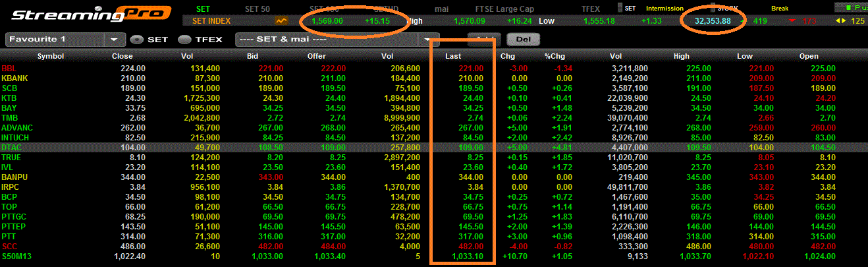Screen dimensions: 868x267
Task: Switch to the FTSE Large Cap tab
Action: point(504,8)
